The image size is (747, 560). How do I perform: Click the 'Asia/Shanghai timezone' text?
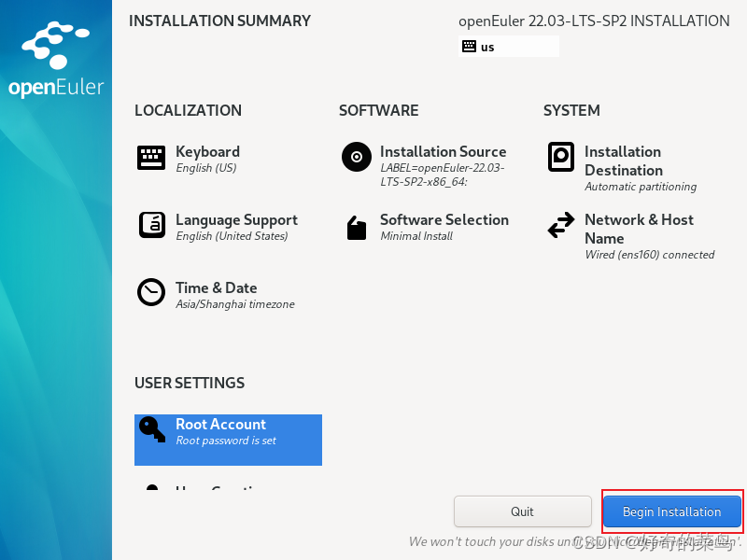pos(235,304)
